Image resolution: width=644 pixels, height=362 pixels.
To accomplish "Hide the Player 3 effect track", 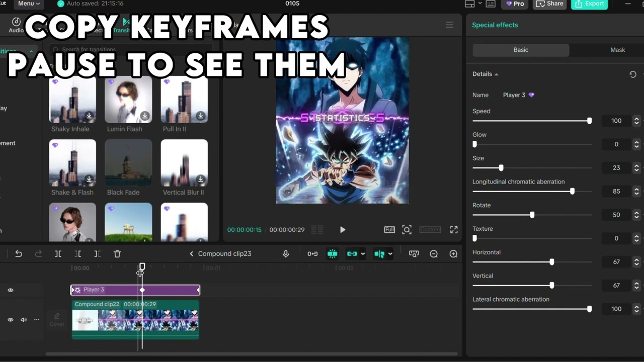I will 10,290.
